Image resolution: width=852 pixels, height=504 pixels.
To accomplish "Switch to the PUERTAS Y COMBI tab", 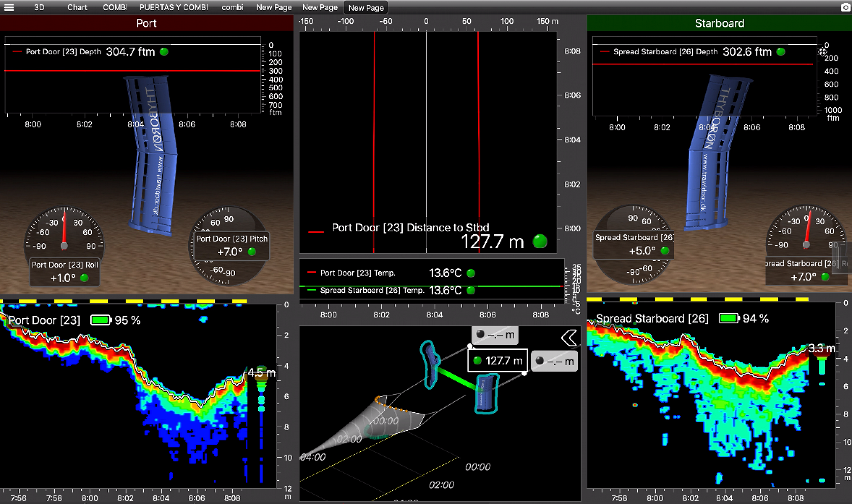I will click(174, 7).
